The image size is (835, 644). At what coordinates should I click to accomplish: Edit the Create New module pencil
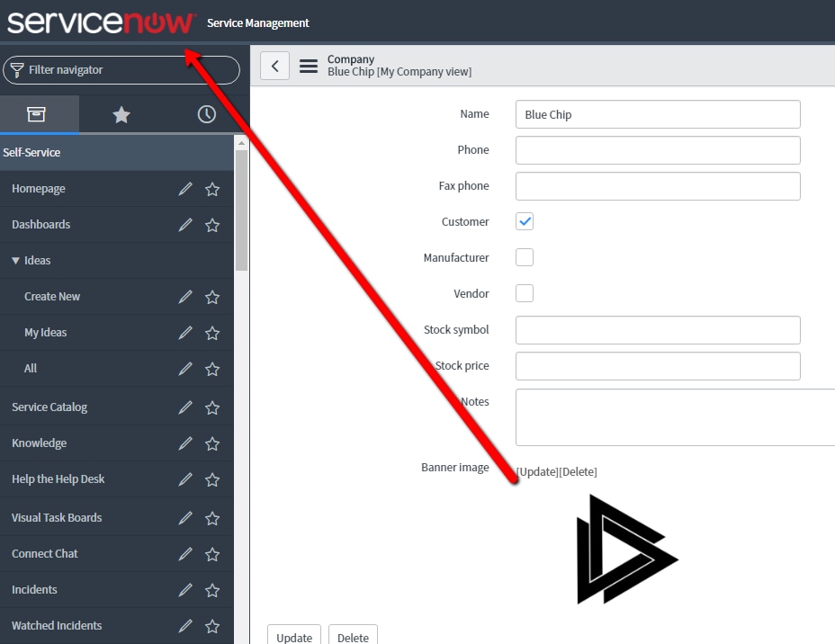coord(184,297)
